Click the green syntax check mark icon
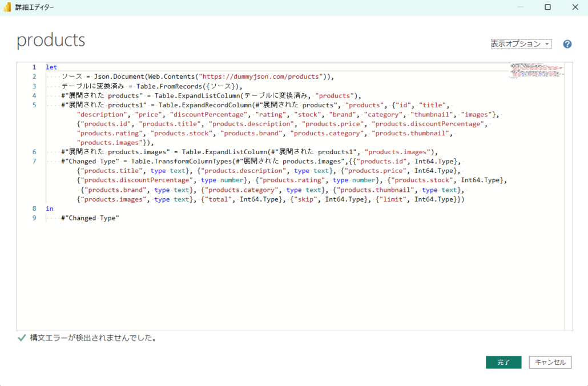This screenshot has width=588, height=386. pyautogui.click(x=22, y=338)
